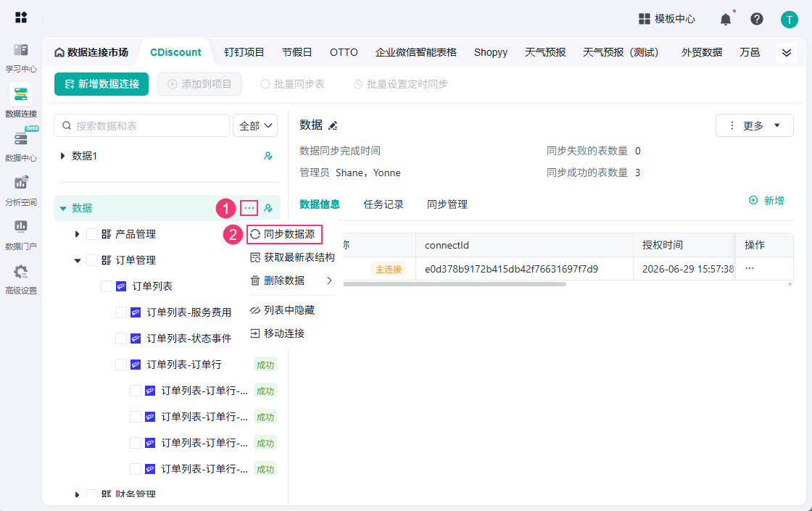Switch to 天气预报（测试）tab
Screen dimensions: 812x511
[621, 52]
